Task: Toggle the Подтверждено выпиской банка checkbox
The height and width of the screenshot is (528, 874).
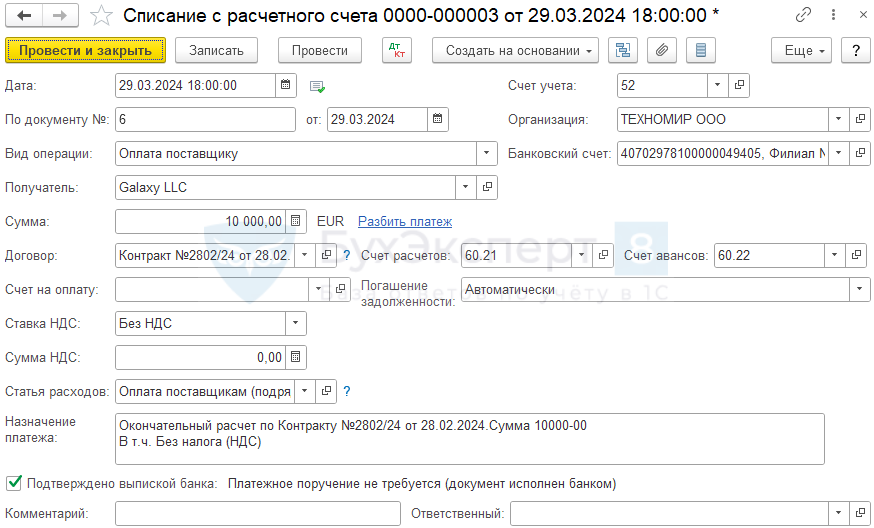Action: pos(14,483)
